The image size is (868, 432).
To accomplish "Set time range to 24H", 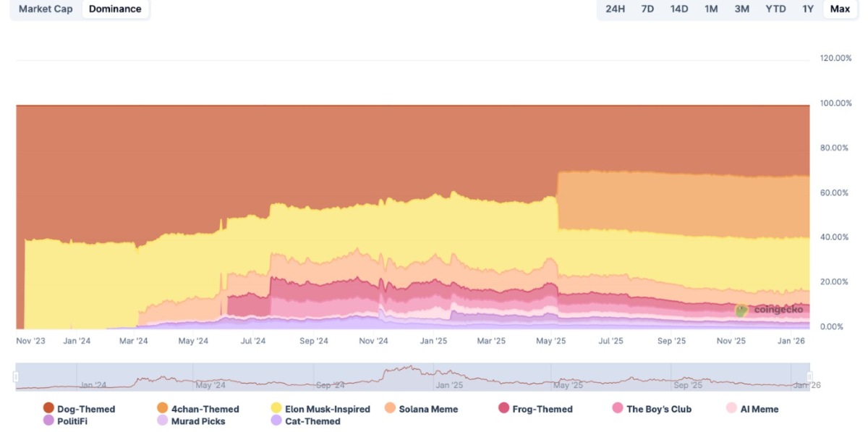I will coord(615,9).
